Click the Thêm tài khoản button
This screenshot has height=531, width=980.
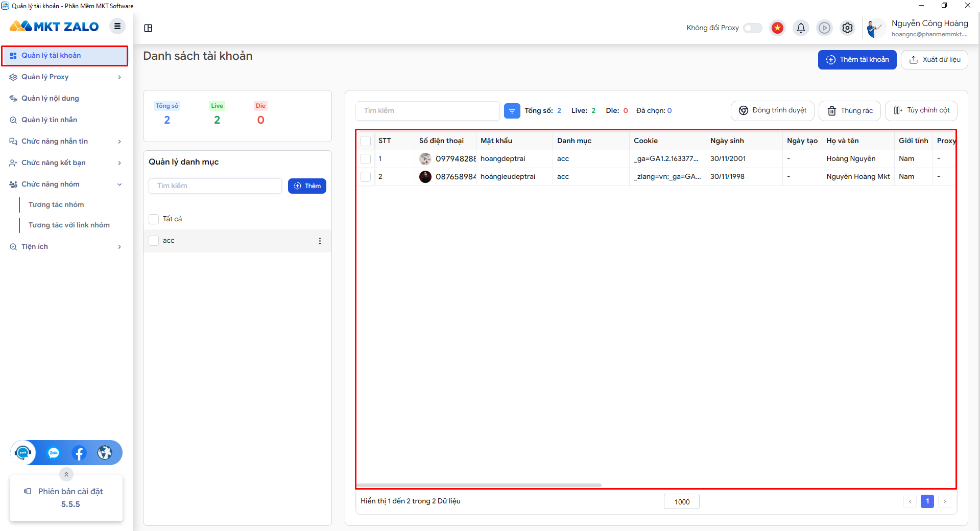[857, 59]
